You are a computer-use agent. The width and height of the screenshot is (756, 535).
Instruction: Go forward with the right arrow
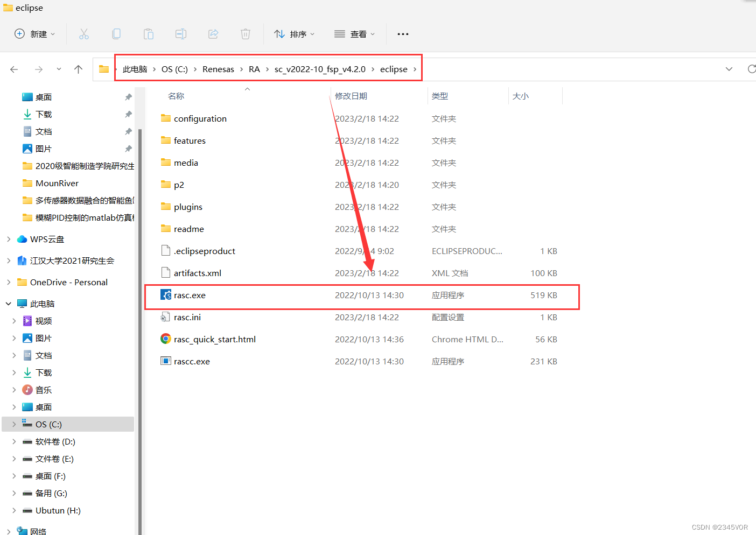39,69
